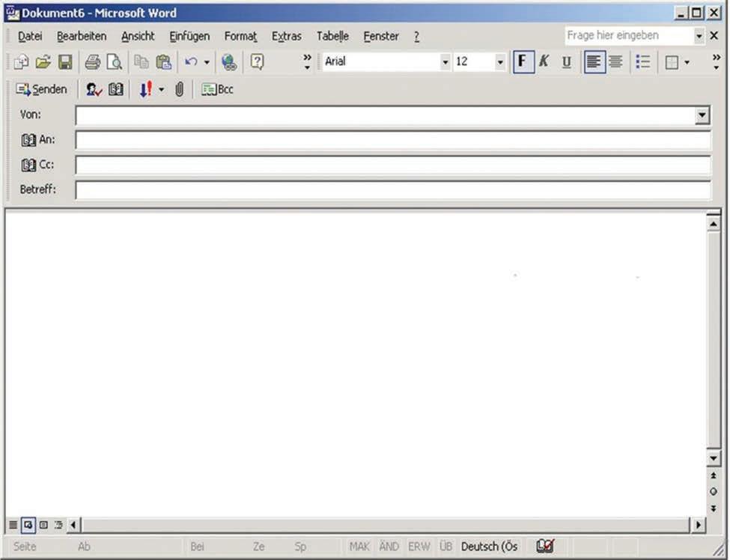
Task: Expand formatting toolbar overflow options
Action: click(x=716, y=62)
